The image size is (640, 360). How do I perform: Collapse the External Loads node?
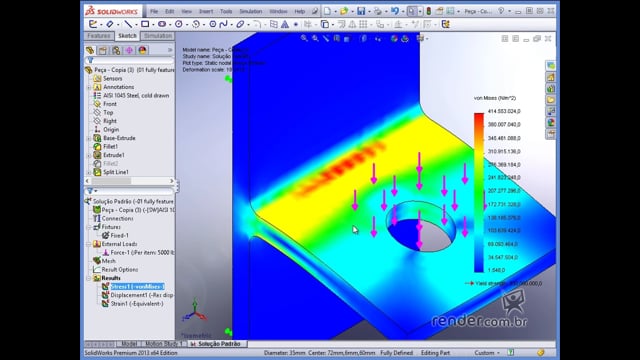pos(89,244)
